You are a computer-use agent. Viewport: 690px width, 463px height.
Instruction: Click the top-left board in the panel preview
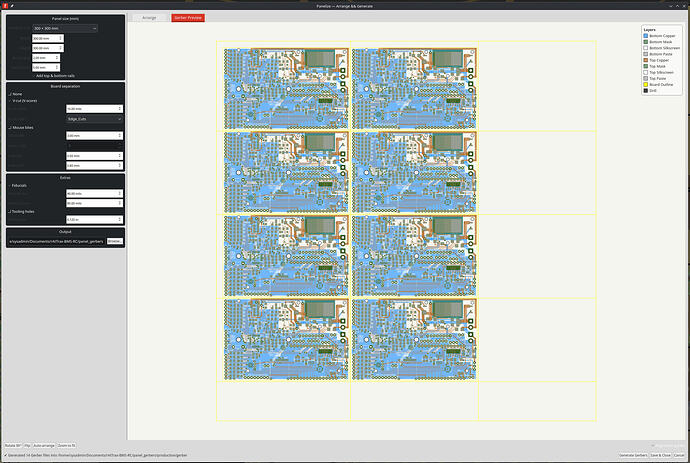pyautogui.click(x=286, y=88)
